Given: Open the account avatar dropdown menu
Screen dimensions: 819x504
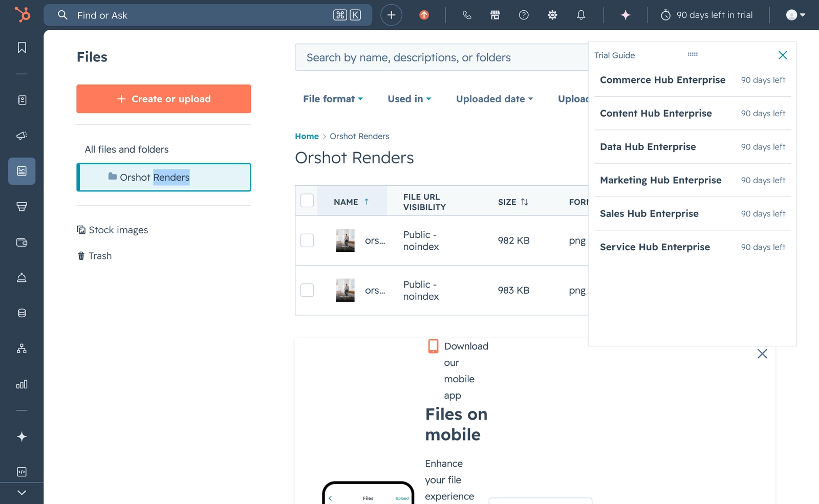Looking at the screenshot, I should click(x=795, y=15).
